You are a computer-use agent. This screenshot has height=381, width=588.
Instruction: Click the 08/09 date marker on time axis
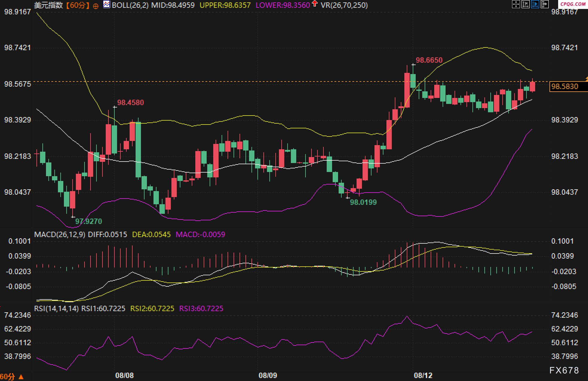pos(268,375)
